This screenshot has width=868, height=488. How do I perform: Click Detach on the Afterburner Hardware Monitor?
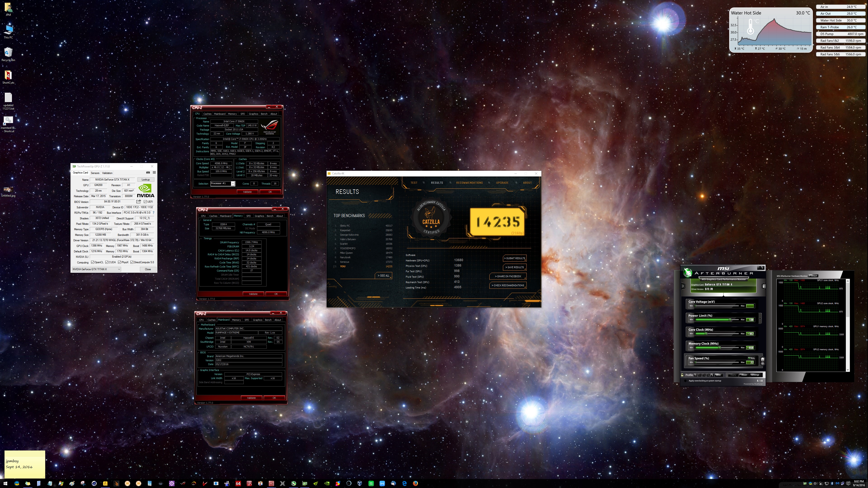click(814, 276)
